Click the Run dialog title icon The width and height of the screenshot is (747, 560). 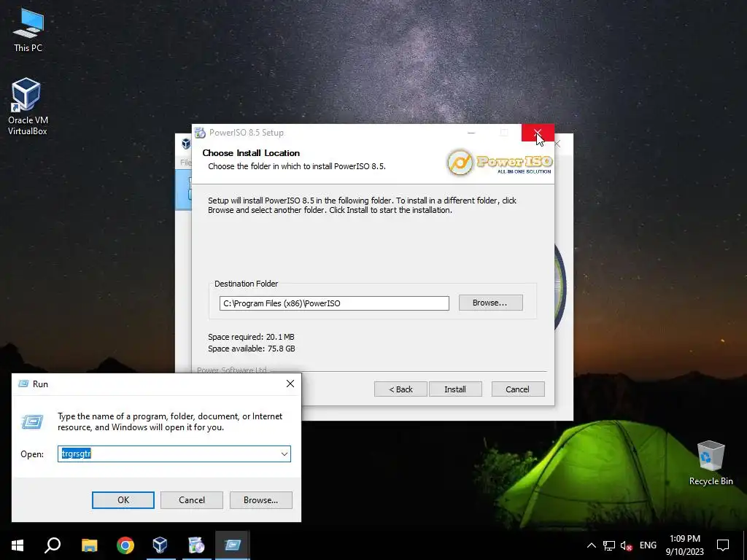point(23,384)
